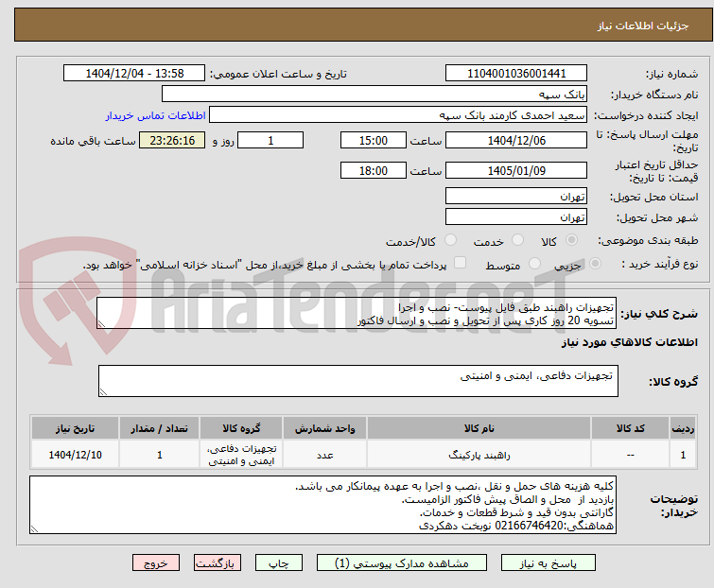Click the 'تعداد / مقدار' column header
Image resolution: width=714 pixels, height=588 pixels.
coord(160,428)
